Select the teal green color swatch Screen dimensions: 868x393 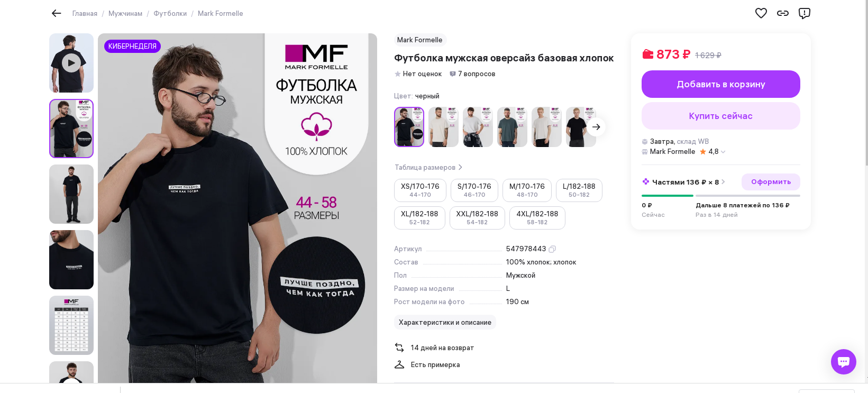[x=512, y=127]
